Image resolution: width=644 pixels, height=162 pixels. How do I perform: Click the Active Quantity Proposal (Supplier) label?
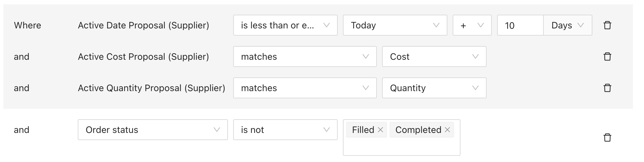tap(152, 88)
